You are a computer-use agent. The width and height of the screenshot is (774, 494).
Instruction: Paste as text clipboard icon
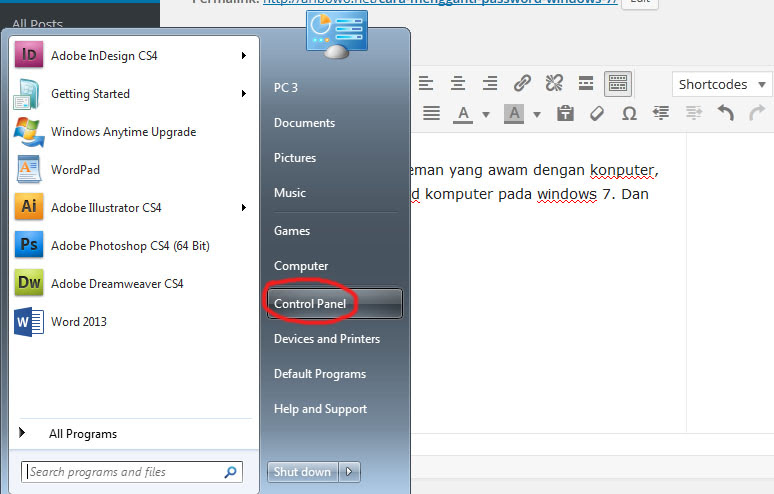pos(565,114)
